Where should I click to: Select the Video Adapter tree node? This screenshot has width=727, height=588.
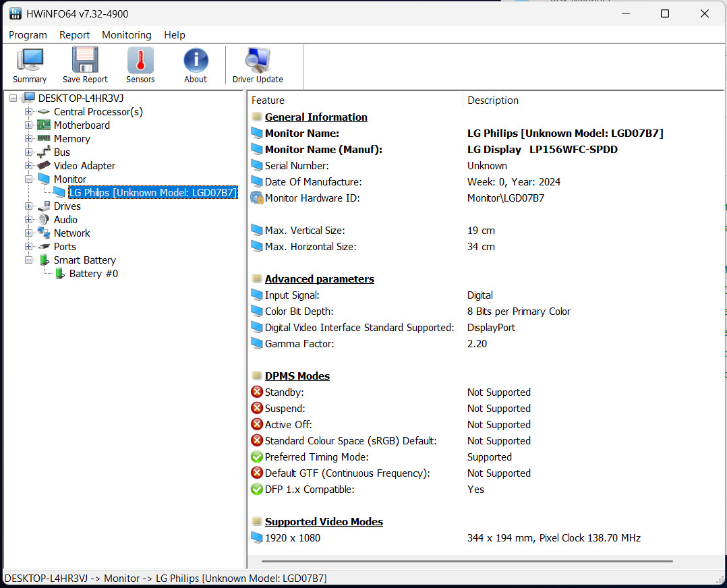coord(84,166)
